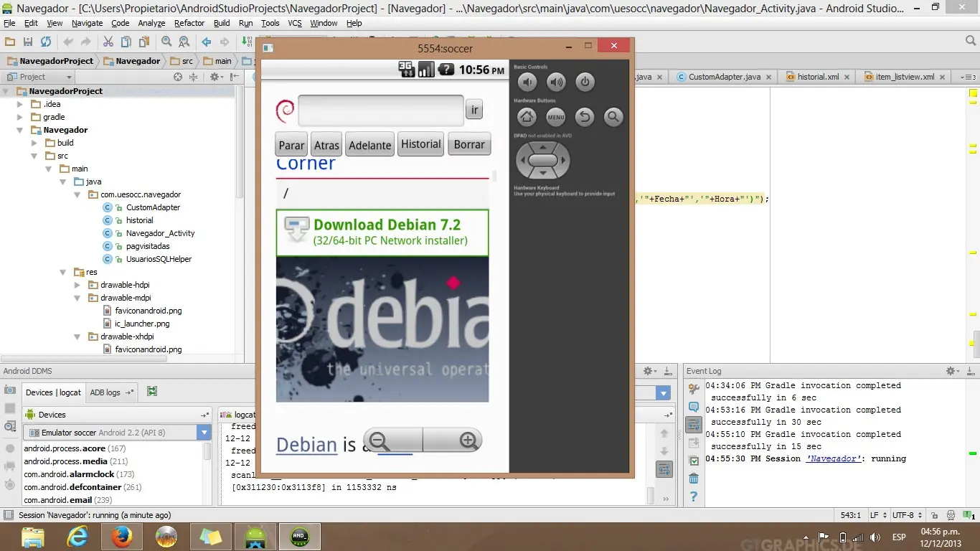The image size is (980, 551).
Task: Switch to the historial.xml tab
Action: click(x=818, y=77)
